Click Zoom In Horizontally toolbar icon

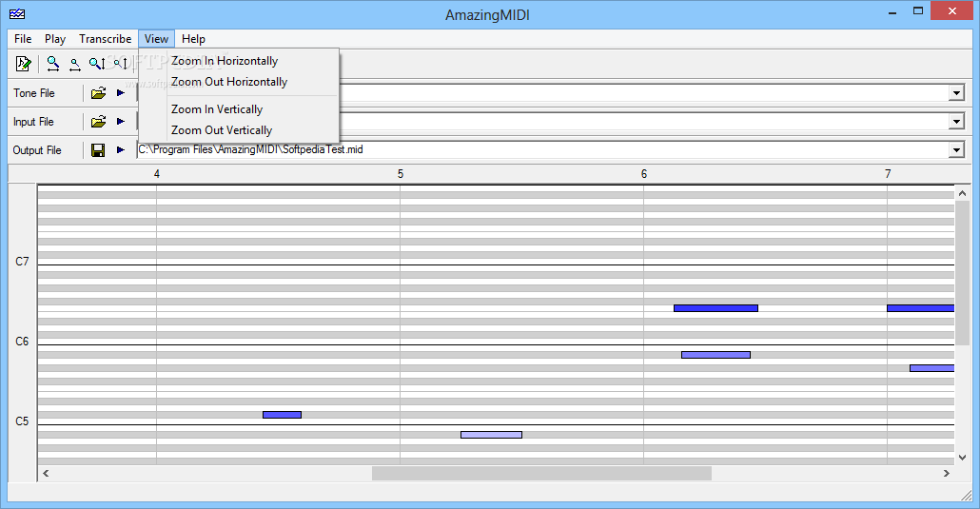click(x=53, y=63)
